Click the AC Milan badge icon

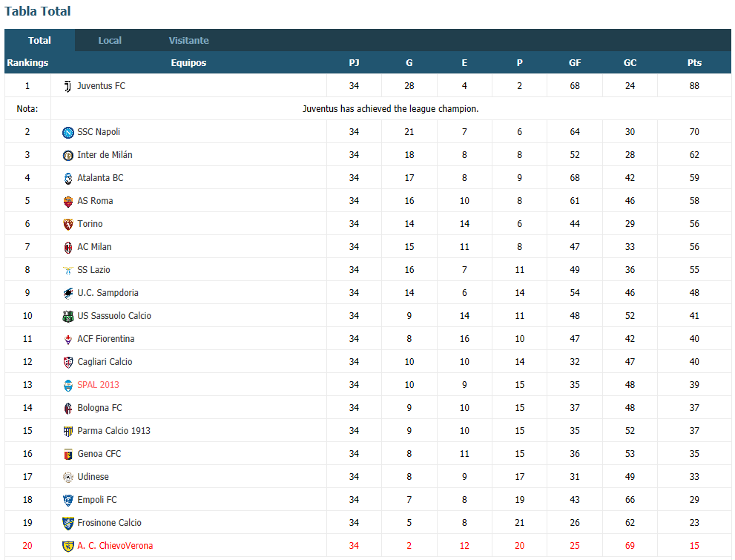pos(68,248)
